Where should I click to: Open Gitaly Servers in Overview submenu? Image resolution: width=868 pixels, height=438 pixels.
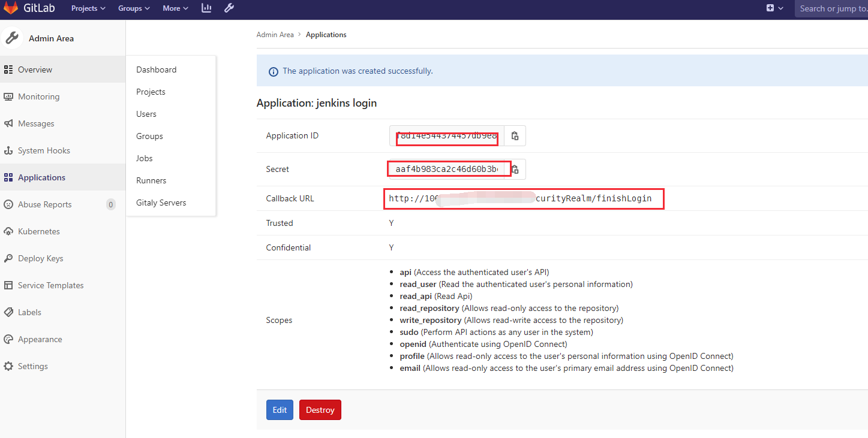(161, 203)
